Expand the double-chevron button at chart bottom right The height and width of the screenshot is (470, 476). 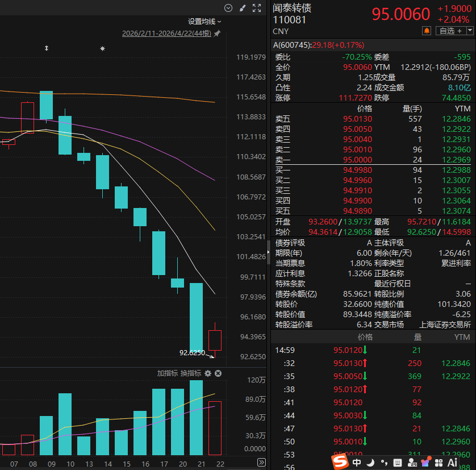point(261,462)
